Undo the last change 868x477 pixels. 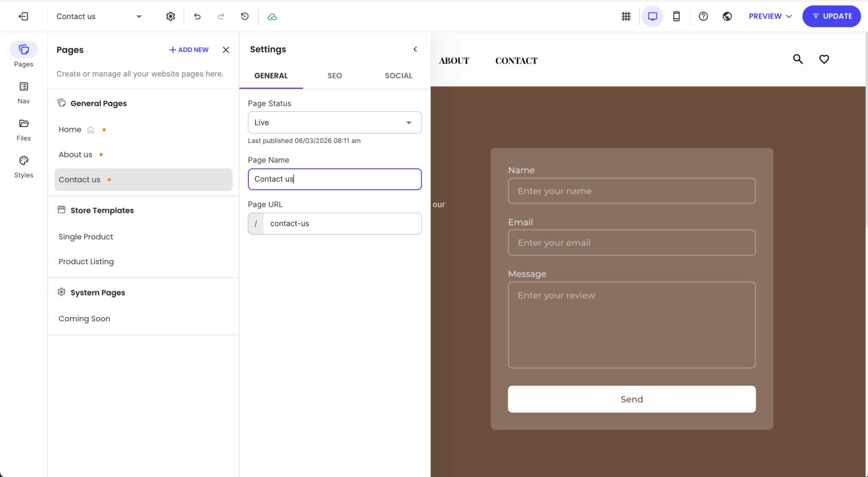[x=197, y=16]
